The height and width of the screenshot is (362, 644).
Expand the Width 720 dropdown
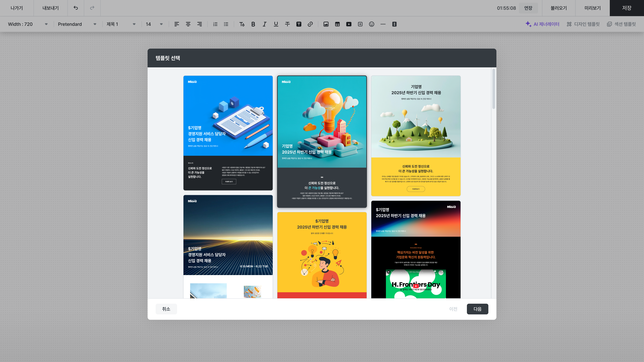coord(28,24)
